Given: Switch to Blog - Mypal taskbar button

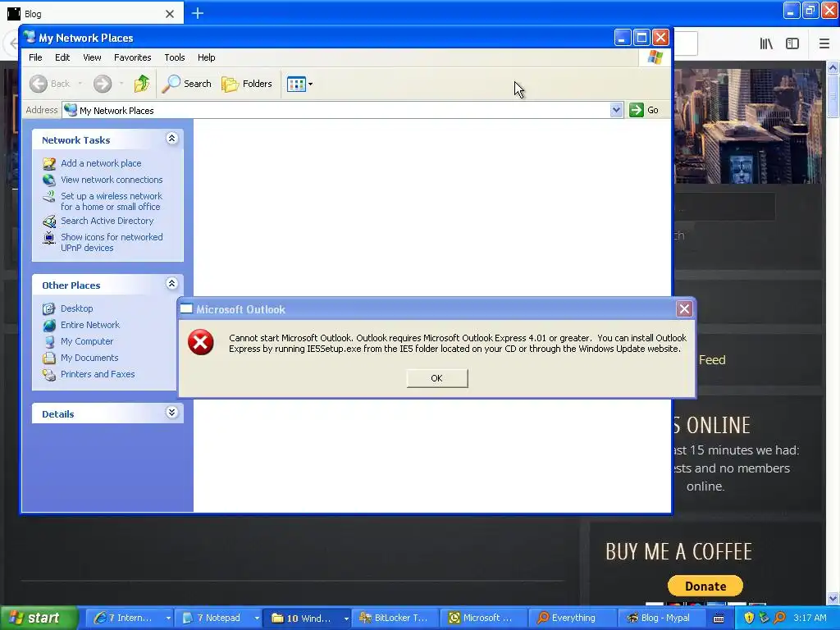Looking at the screenshot, I should click(x=662, y=619).
